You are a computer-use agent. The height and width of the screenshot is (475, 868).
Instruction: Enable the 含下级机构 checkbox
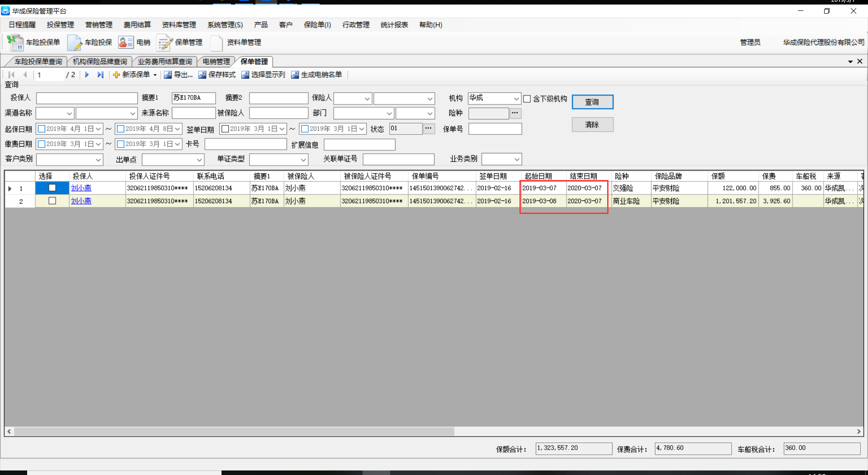point(527,99)
